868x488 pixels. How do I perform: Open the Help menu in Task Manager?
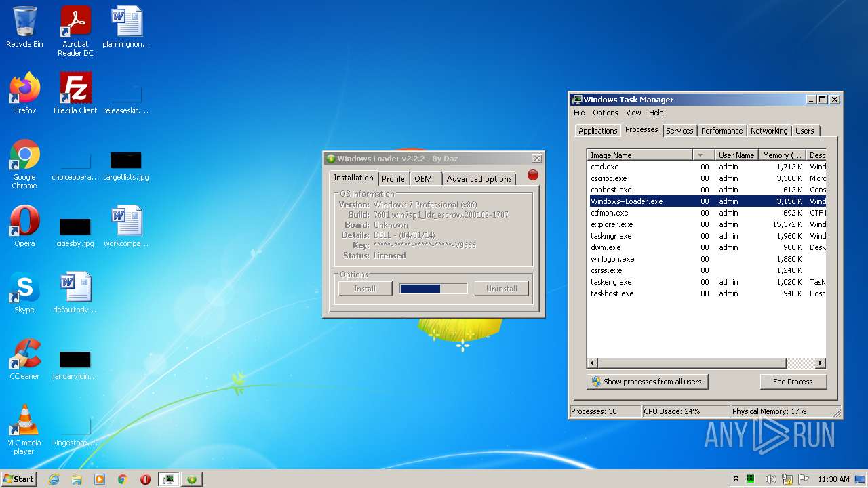656,113
